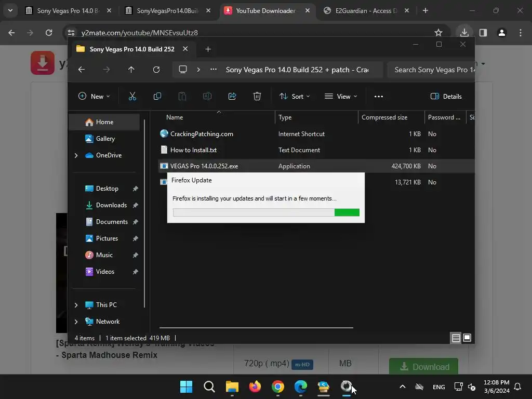Open breadcrumb ellipsis in Explorer address bar
The height and width of the screenshot is (399, 532).
point(213,70)
